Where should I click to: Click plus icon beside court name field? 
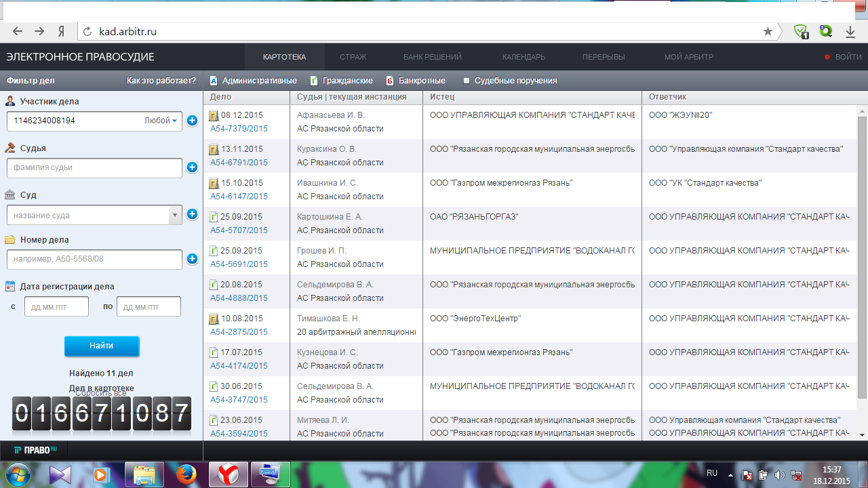click(x=192, y=214)
